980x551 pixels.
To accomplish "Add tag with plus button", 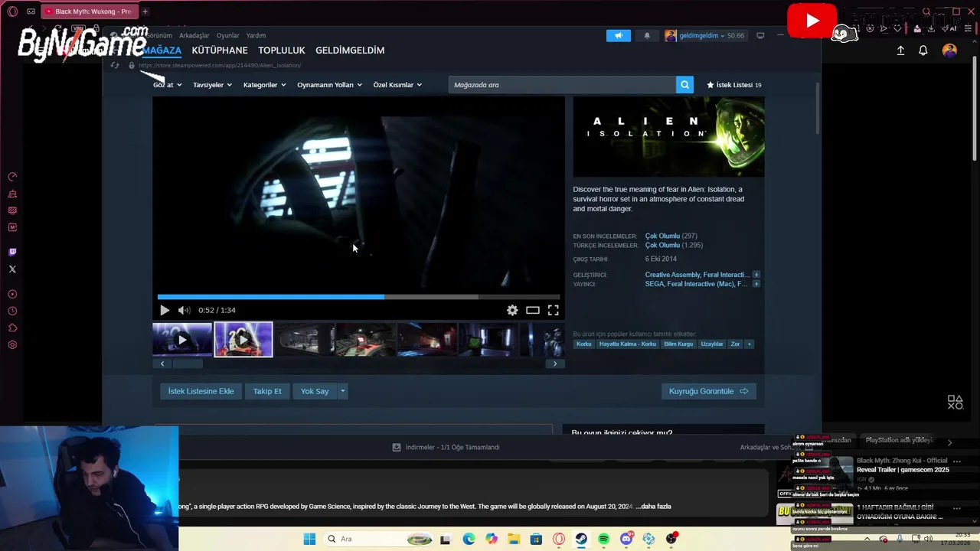I will [x=750, y=344].
